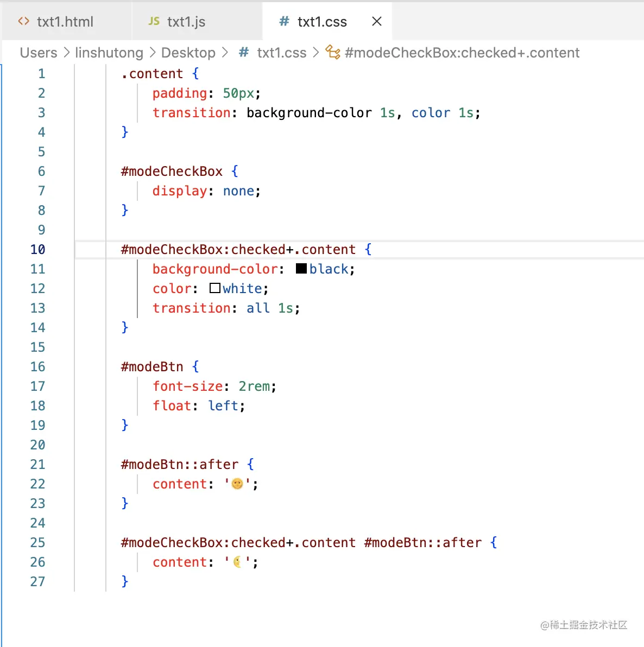The height and width of the screenshot is (647, 644).
Task: Click the .content selector on line 1
Action: click(x=152, y=73)
